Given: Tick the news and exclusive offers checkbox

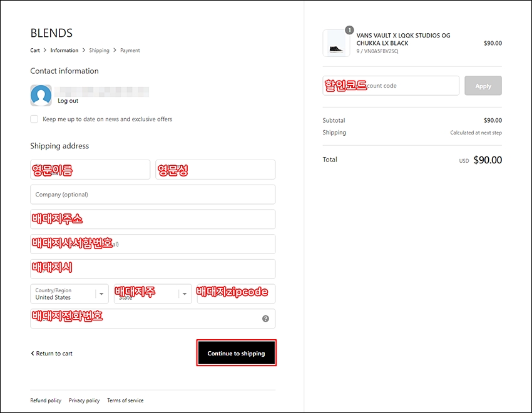Looking at the screenshot, I should click(x=34, y=119).
